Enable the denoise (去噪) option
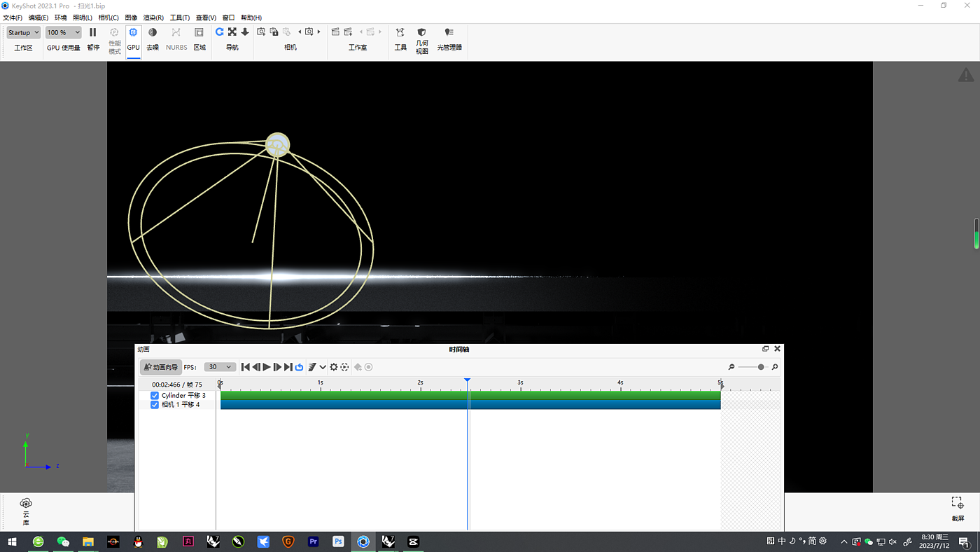This screenshot has height=552, width=980. 153,33
